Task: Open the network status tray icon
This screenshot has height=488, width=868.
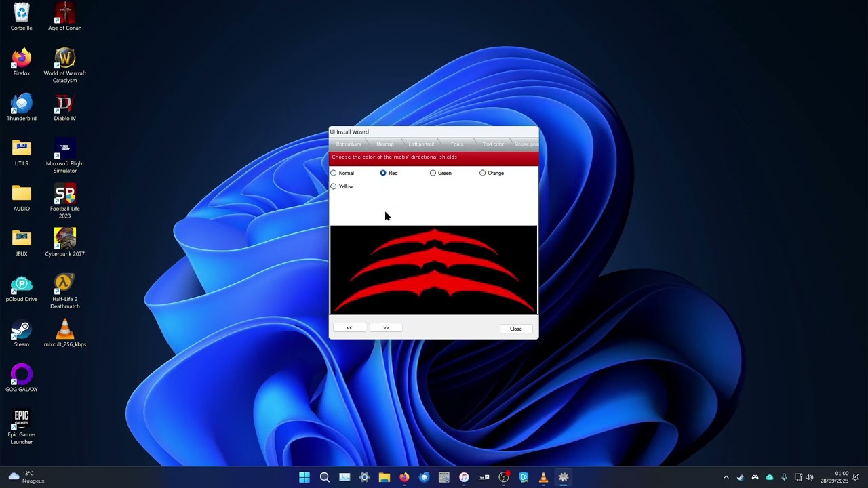Action: coord(798,477)
